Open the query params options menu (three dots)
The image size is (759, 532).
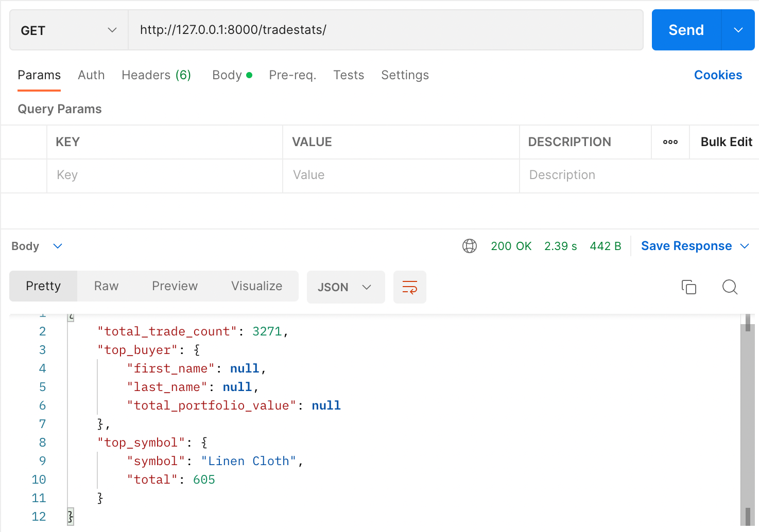pos(670,142)
